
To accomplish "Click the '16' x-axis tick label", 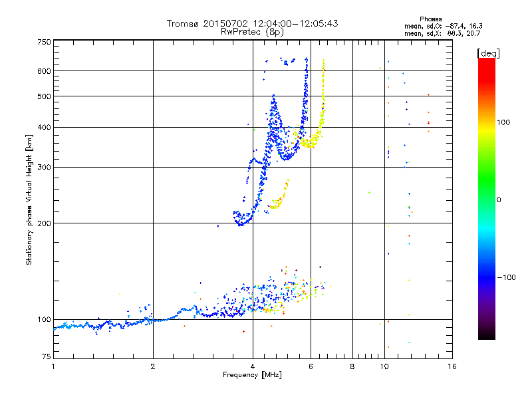I will (x=452, y=366).
